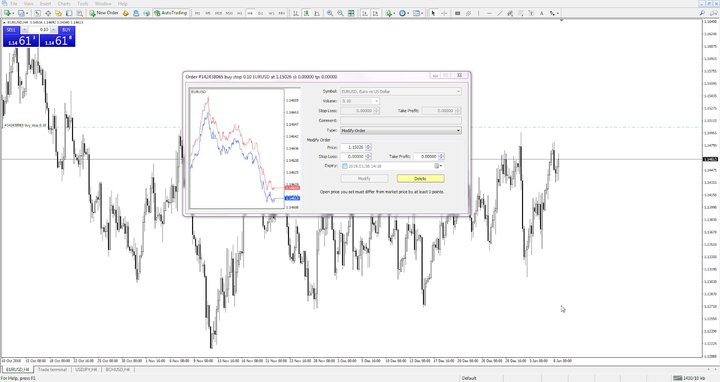Select the D1 timeframe button
This screenshot has height=382, width=720.
[x=261, y=13]
